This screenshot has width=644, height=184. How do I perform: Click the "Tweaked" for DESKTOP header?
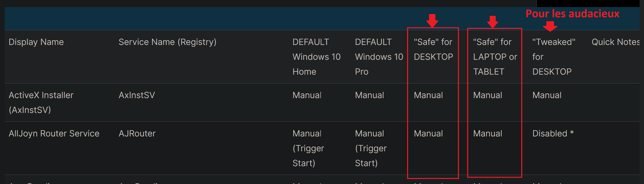[x=554, y=57]
